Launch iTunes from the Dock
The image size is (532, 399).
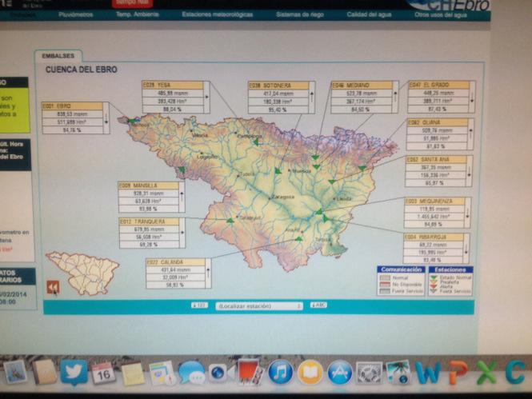(x=280, y=372)
